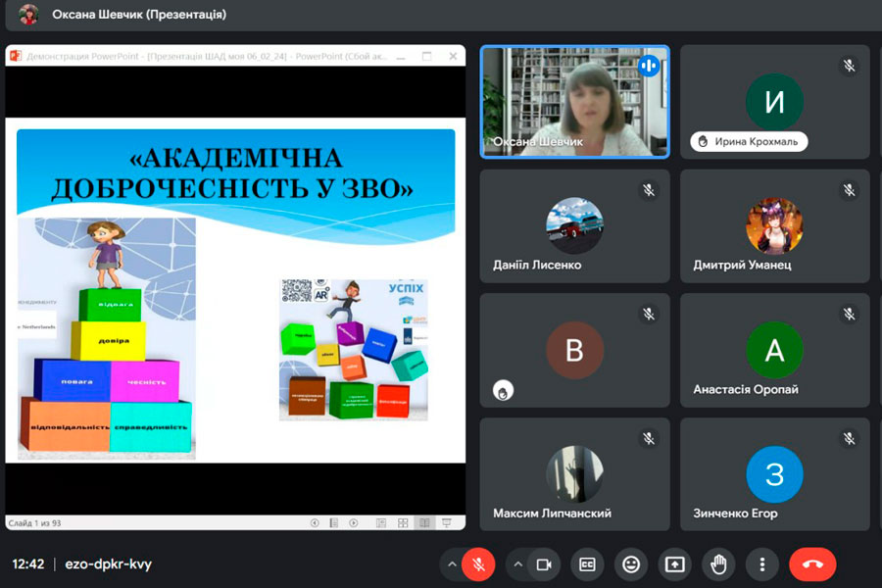882x588 pixels.
Task: Click green 'відвага' block on slide
Action: tap(110, 305)
